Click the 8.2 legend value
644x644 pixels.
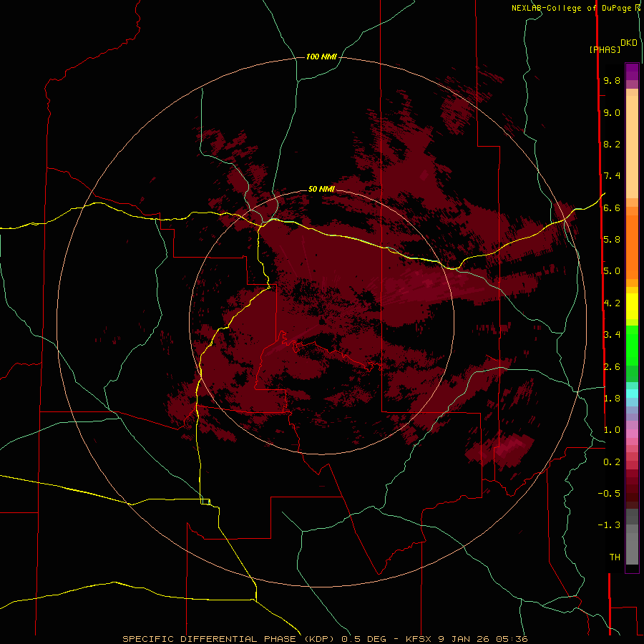612,144
